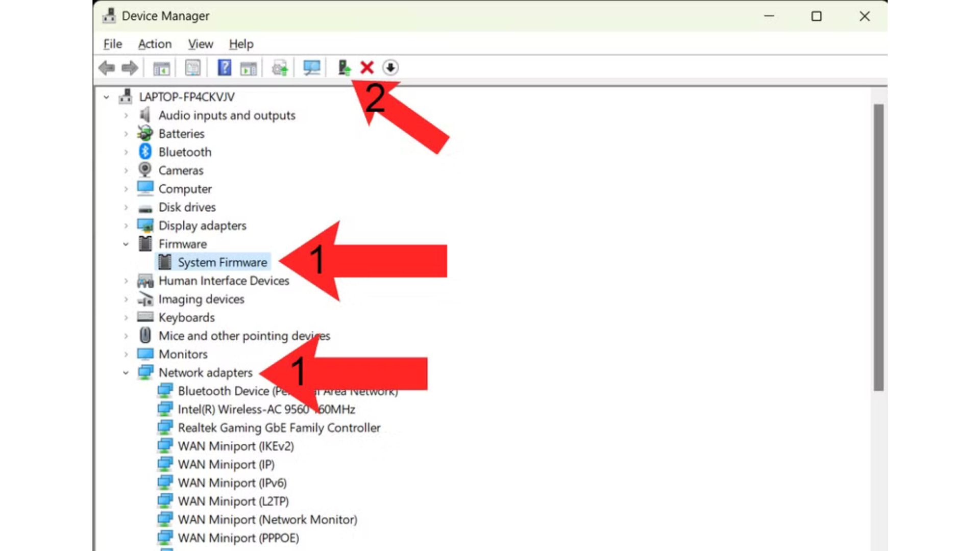
Task: Click the blue Help question-mark toolbar icon
Action: tap(224, 68)
